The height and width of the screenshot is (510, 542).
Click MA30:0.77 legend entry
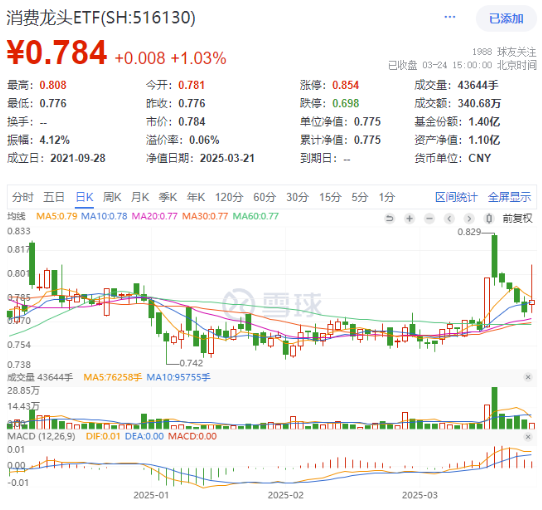pyautogui.click(x=205, y=216)
